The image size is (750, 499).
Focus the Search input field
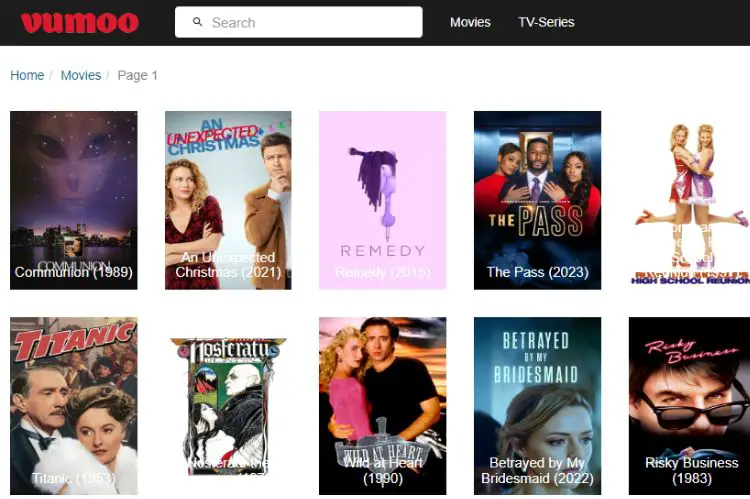click(x=298, y=22)
